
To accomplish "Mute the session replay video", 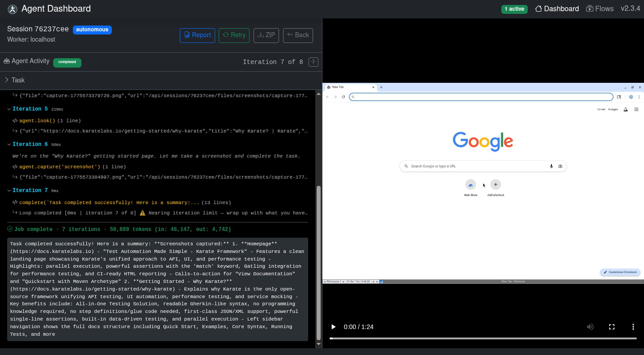I will [x=590, y=327].
